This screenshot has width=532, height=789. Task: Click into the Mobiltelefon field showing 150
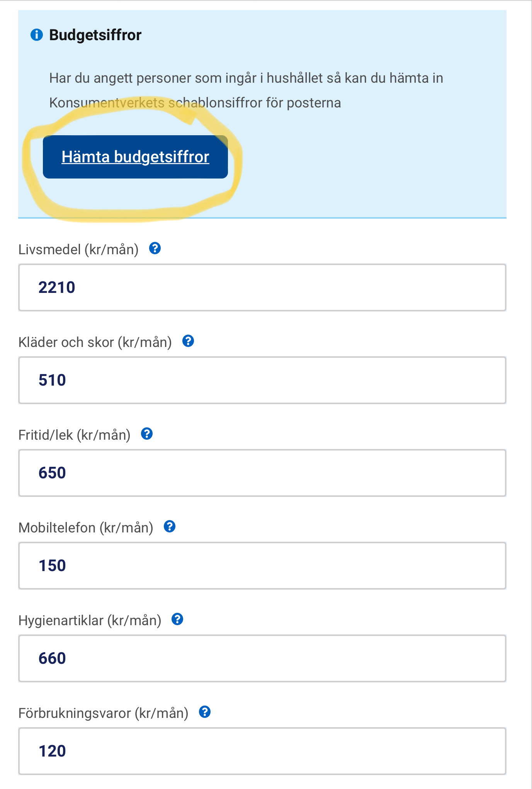click(x=262, y=566)
